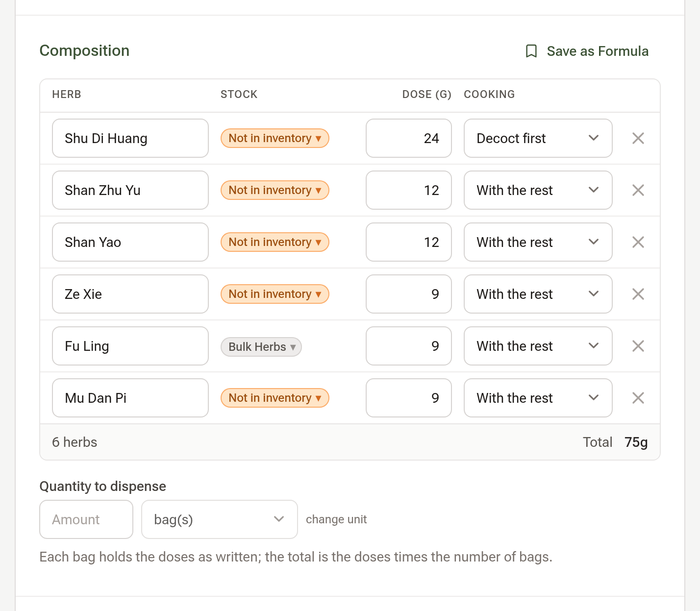
Task: Click the '6 herbs' count text
Action: [x=75, y=442]
